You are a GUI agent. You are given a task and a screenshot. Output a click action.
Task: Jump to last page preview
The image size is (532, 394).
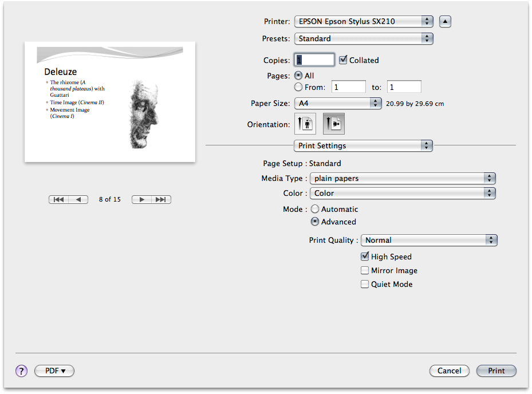[x=161, y=200]
